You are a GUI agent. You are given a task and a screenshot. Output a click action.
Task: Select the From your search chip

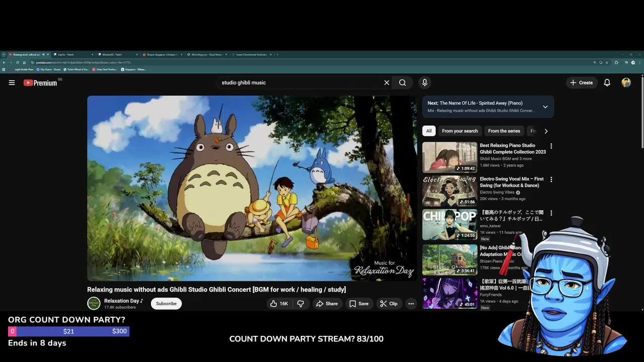pos(460,131)
